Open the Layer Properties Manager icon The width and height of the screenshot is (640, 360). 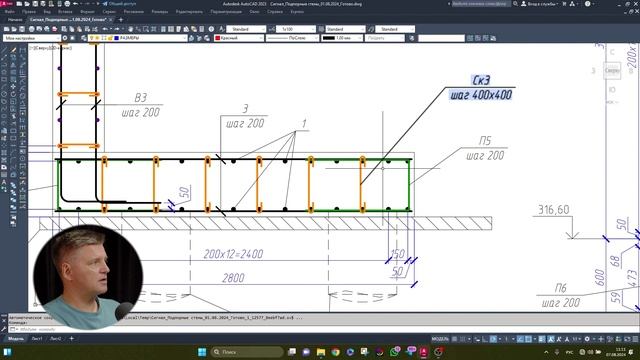tap(84, 38)
